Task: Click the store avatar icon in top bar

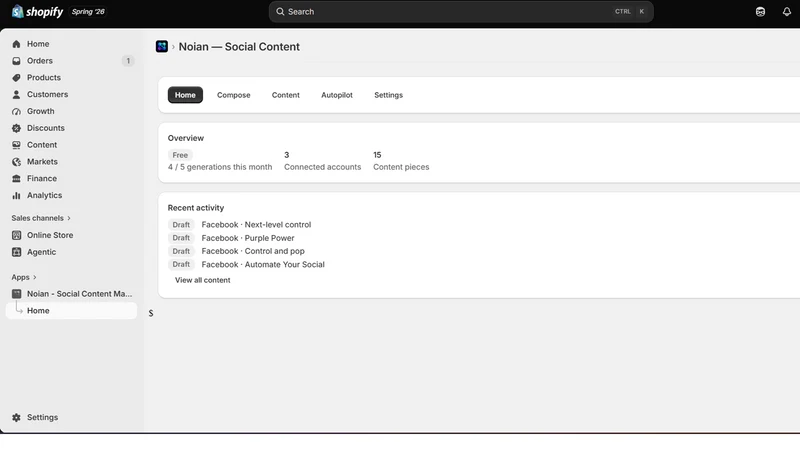Action: pyautogui.click(x=760, y=12)
